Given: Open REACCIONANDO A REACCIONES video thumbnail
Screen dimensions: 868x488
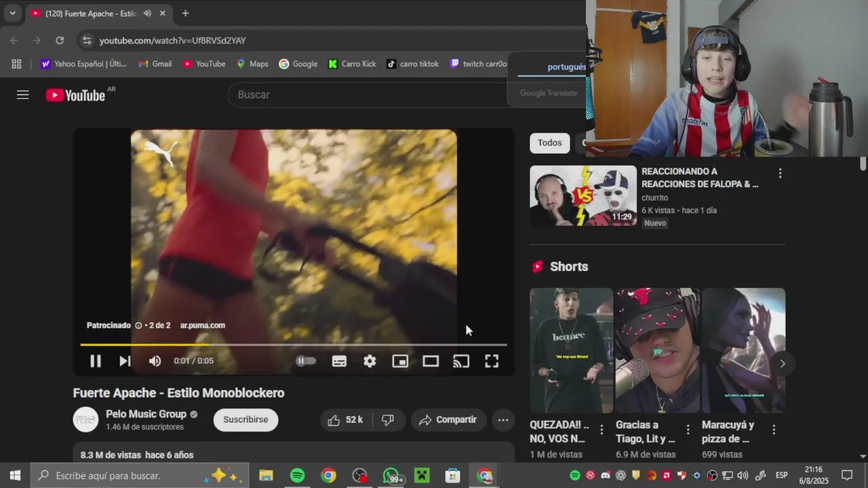Looking at the screenshot, I should point(583,196).
